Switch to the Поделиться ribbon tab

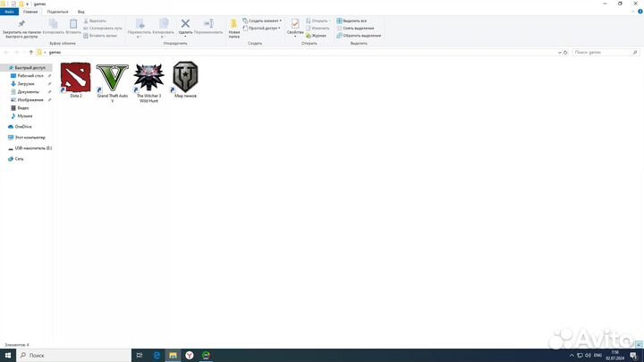[57, 12]
